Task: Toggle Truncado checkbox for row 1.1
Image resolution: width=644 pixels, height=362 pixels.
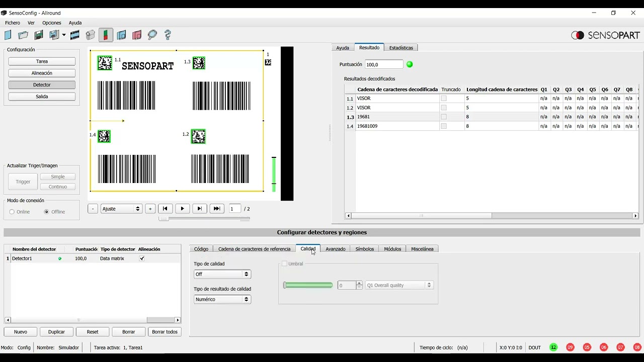Action: [444, 99]
